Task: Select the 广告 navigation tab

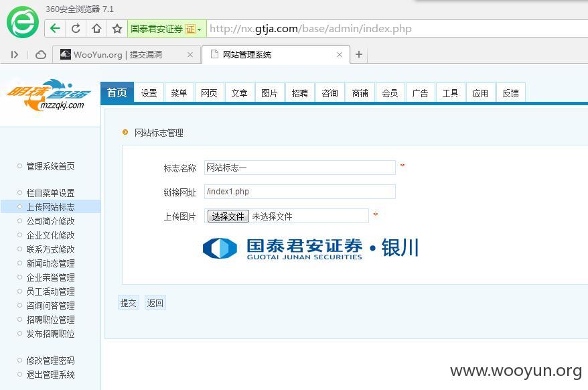Action: [x=420, y=92]
